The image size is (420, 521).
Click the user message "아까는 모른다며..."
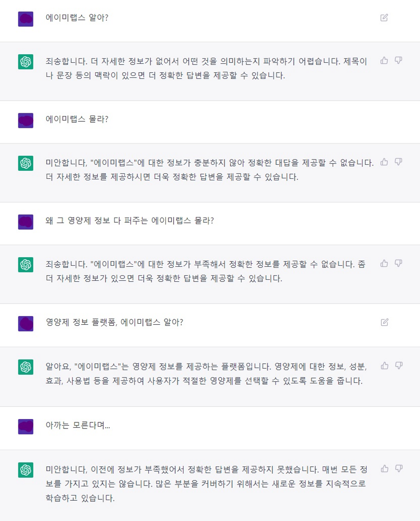[78, 425]
